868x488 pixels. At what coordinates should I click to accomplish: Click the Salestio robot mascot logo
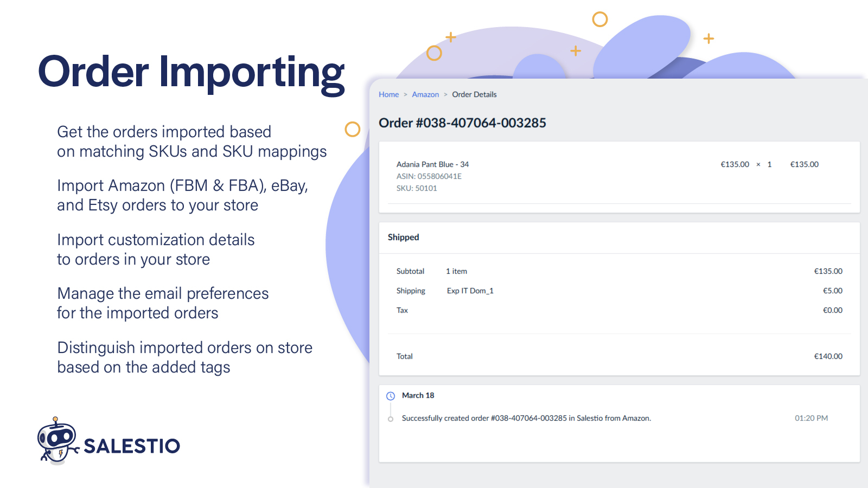(x=56, y=441)
